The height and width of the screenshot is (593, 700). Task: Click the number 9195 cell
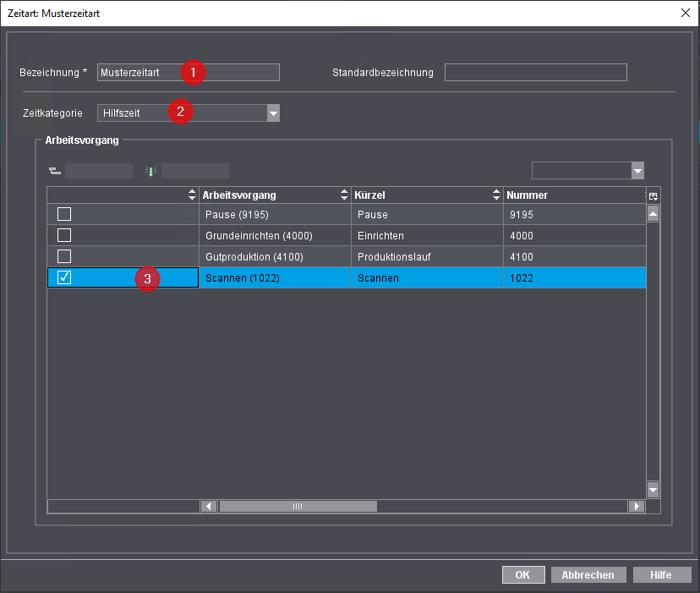575,215
